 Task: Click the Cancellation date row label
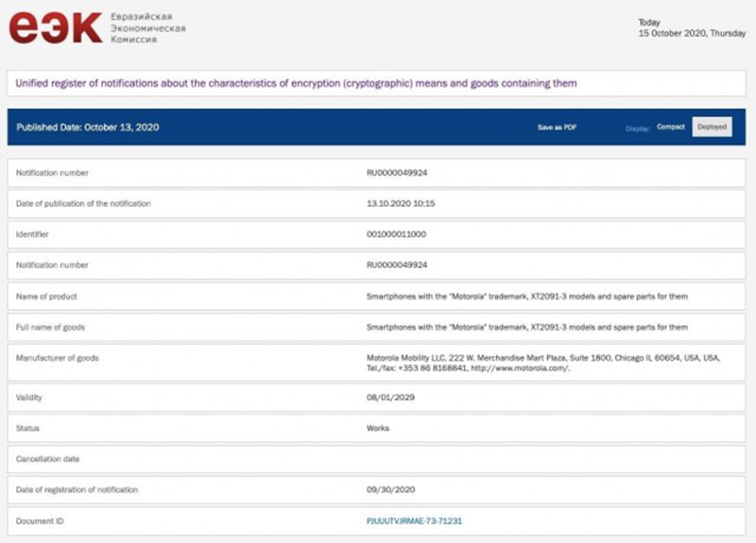[47, 458]
